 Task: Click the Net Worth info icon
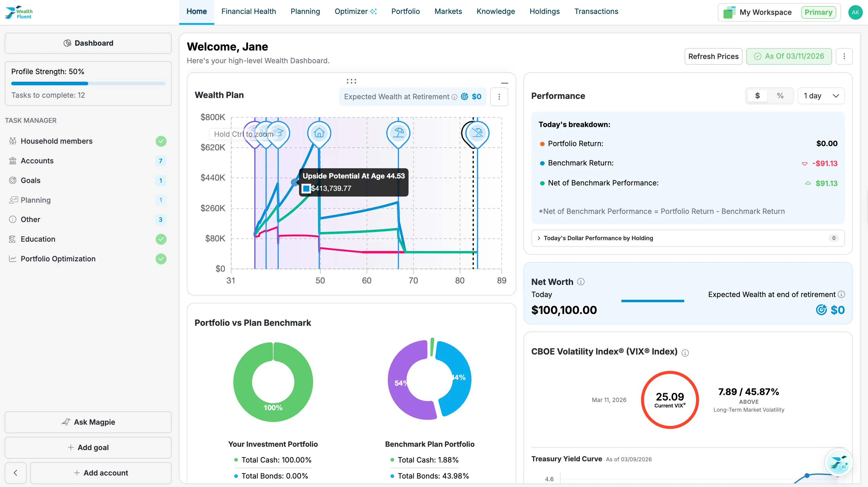click(x=581, y=282)
